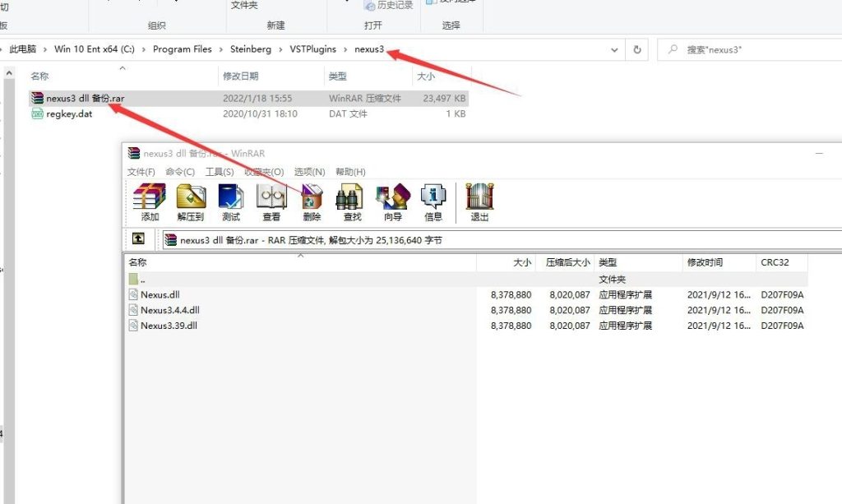This screenshot has height=504, width=842.
Task: Select the regkey.dat file name
Action: tap(69, 113)
